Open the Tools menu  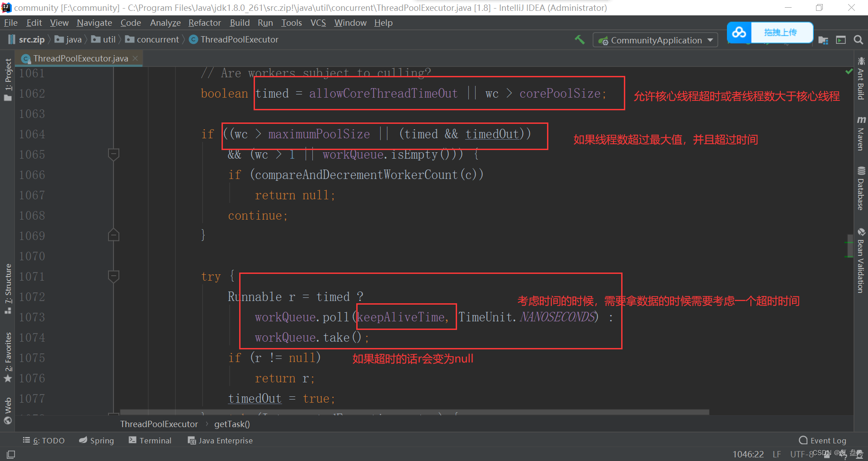[292, 23]
